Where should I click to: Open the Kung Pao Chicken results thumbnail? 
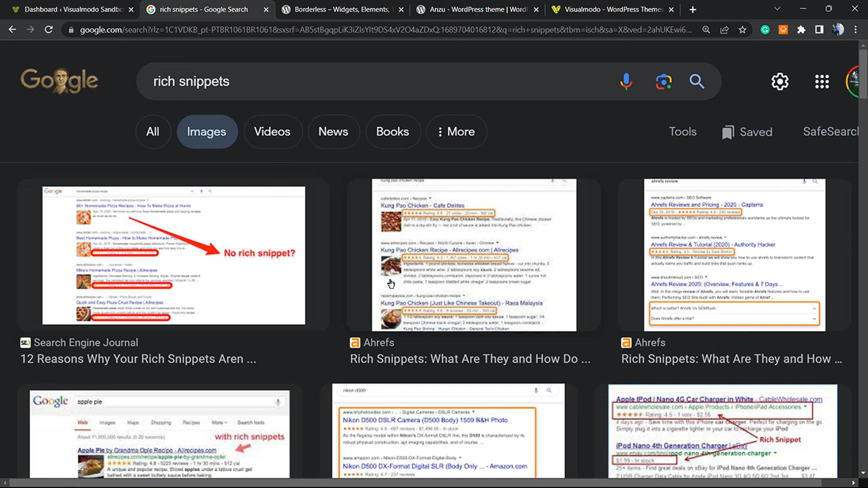click(474, 255)
